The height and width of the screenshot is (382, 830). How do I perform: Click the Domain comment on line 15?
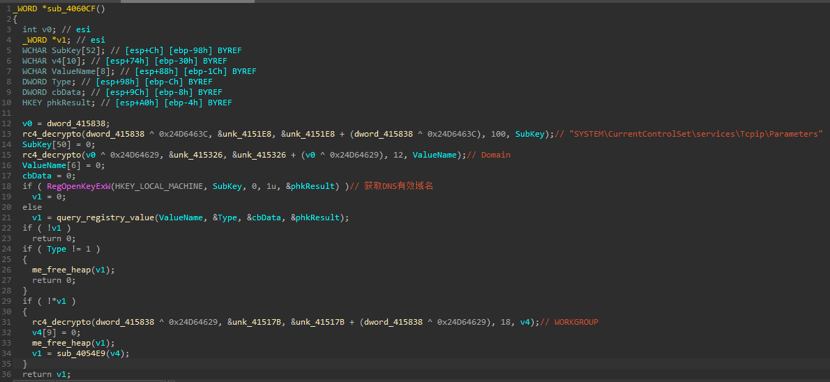[x=495, y=154]
